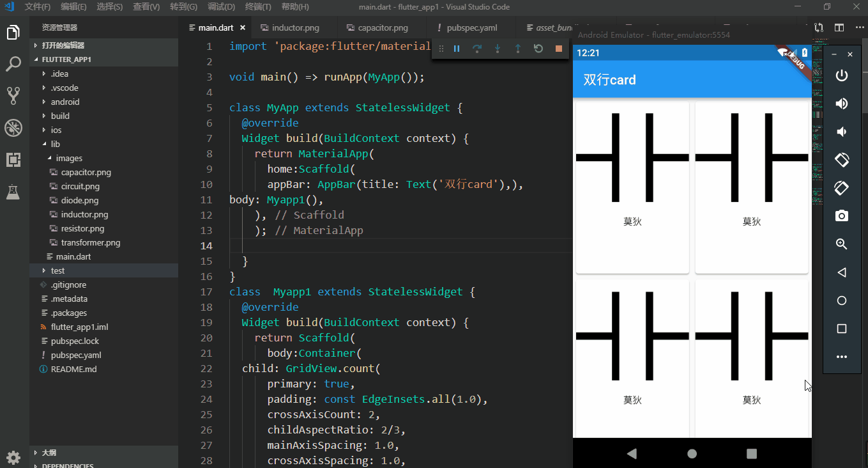
Task: Click the emulator sidebar Home circle
Action: [x=842, y=300]
